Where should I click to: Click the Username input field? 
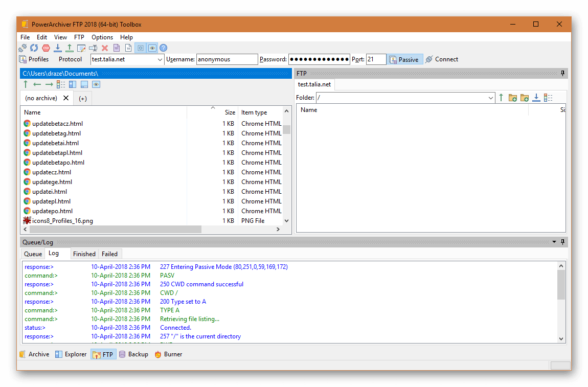coord(227,59)
